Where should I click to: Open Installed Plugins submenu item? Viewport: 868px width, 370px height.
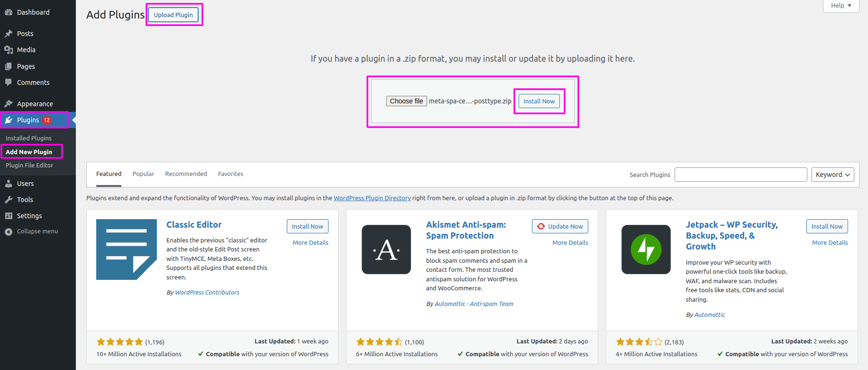click(29, 138)
